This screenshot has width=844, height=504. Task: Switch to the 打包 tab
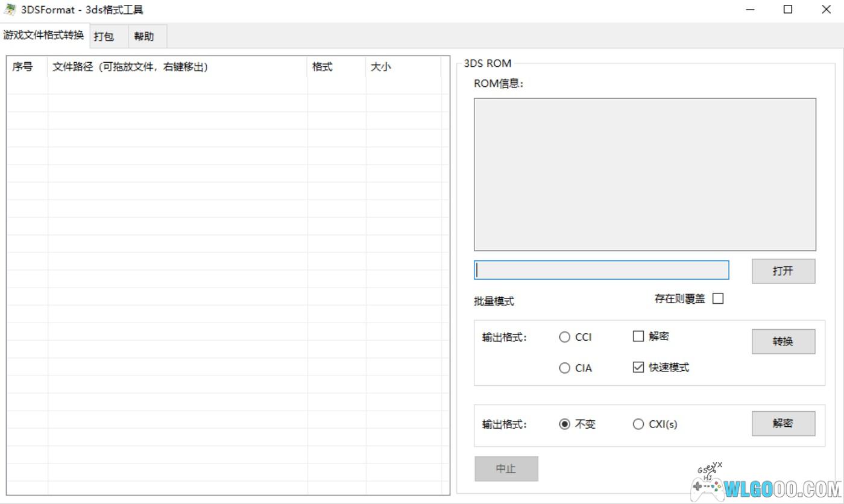coord(104,36)
